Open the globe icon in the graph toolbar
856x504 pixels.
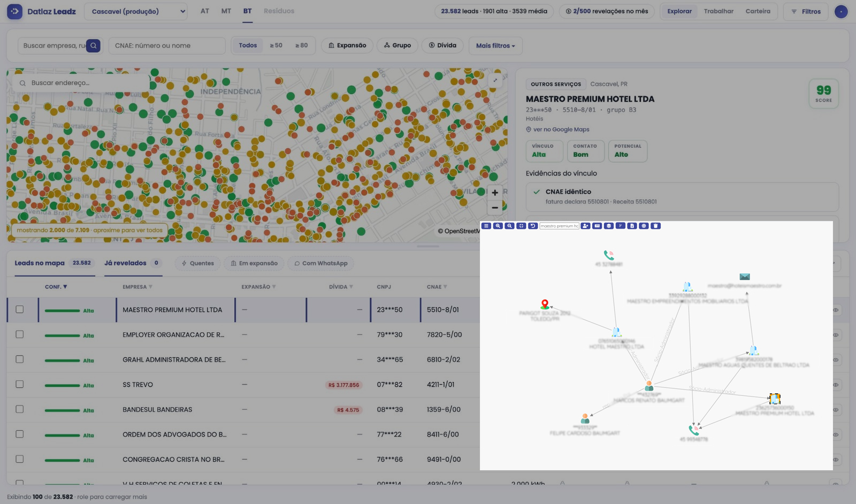point(644,226)
